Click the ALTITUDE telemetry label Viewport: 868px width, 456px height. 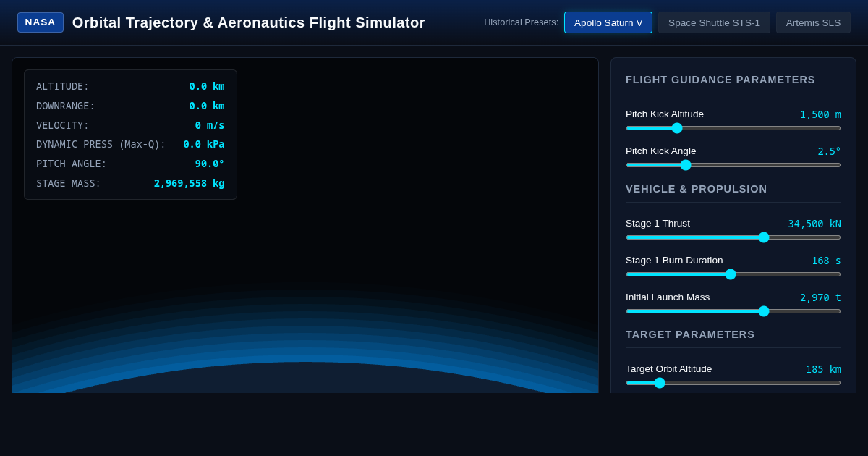(63, 86)
